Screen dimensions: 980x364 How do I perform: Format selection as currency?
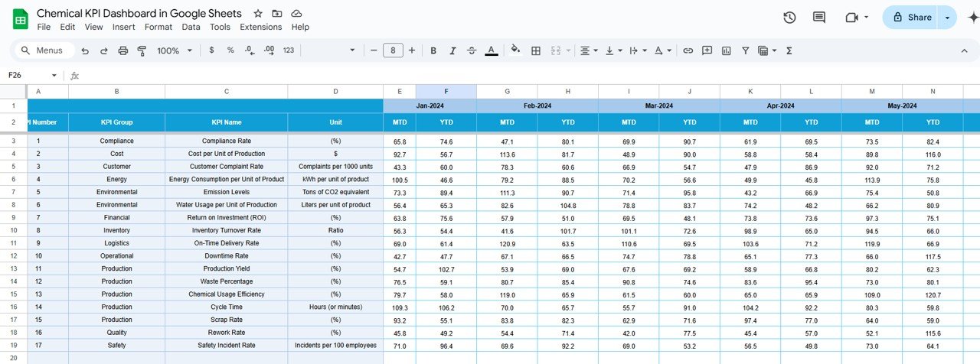point(211,50)
